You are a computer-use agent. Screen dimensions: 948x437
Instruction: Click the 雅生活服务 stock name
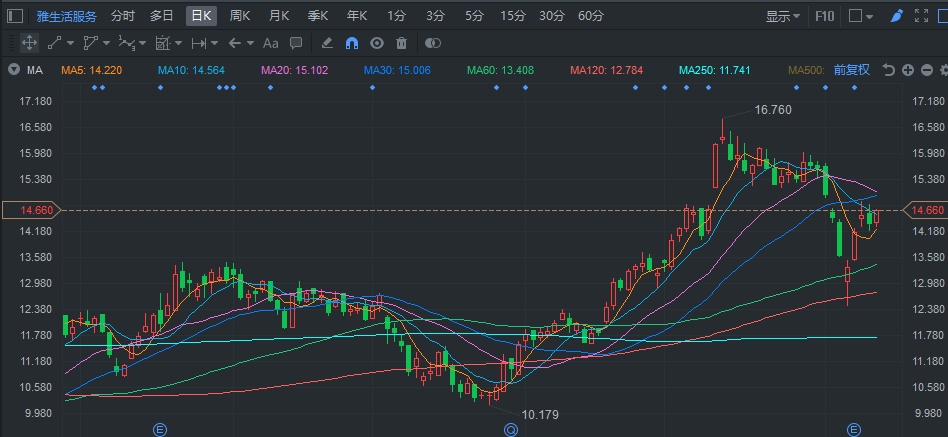[x=67, y=16]
